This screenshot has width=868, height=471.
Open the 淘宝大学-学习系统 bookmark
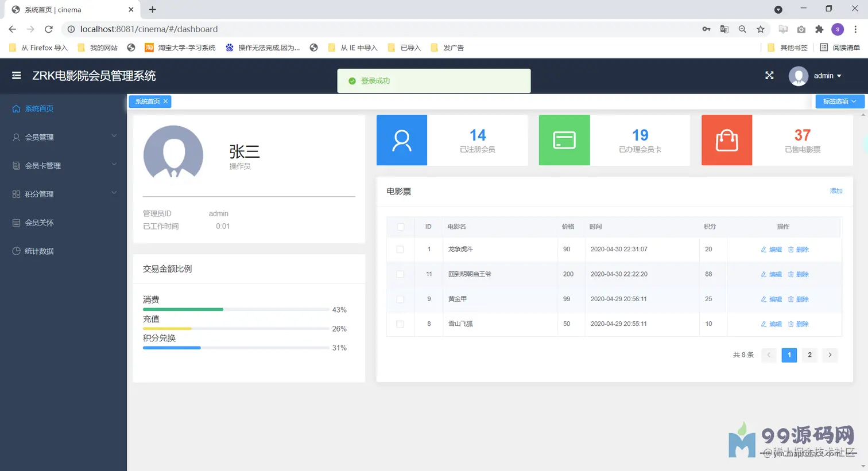(180, 48)
